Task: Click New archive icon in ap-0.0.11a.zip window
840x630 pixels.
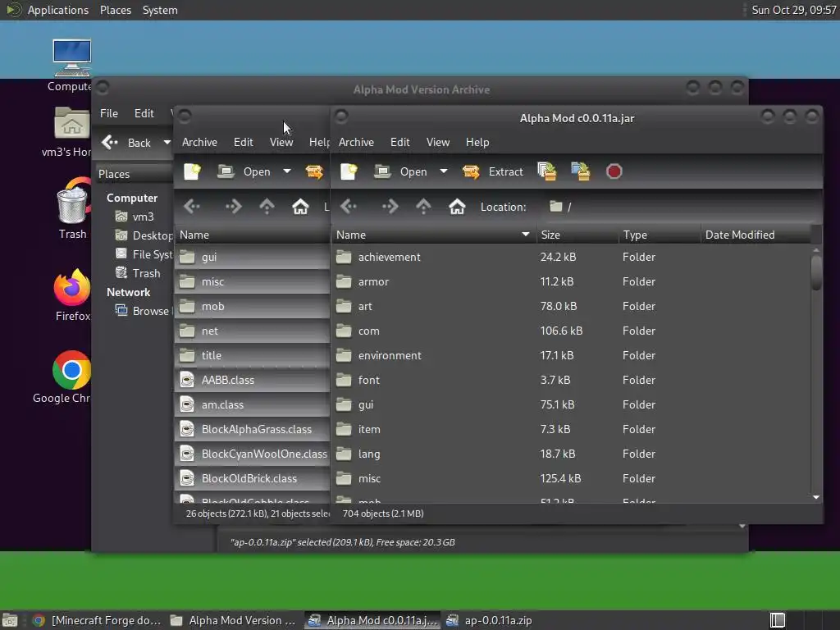Action: (x=192, y=171)
